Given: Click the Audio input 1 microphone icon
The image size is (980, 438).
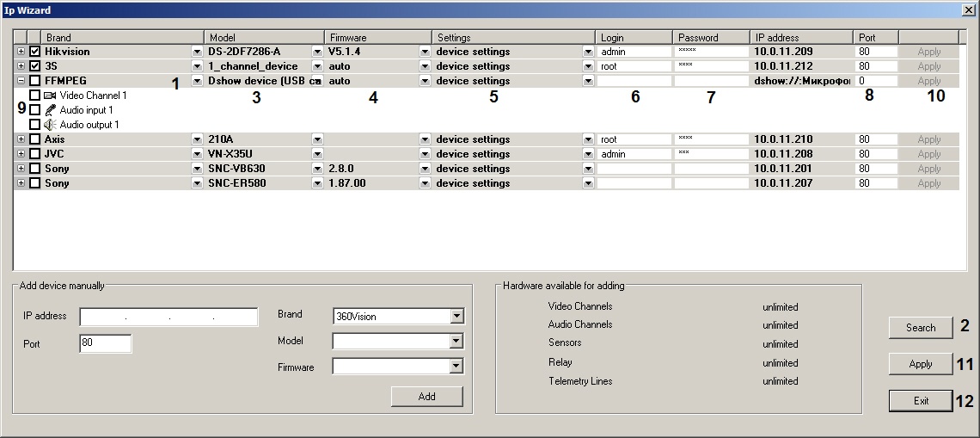Looking at the screenshot, I should point(50,110).
